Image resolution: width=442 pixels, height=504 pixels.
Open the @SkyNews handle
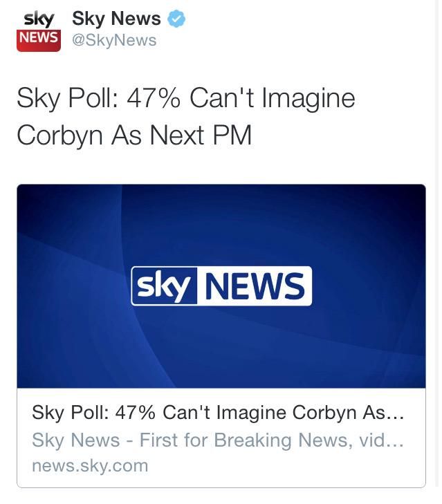[114, 40]
